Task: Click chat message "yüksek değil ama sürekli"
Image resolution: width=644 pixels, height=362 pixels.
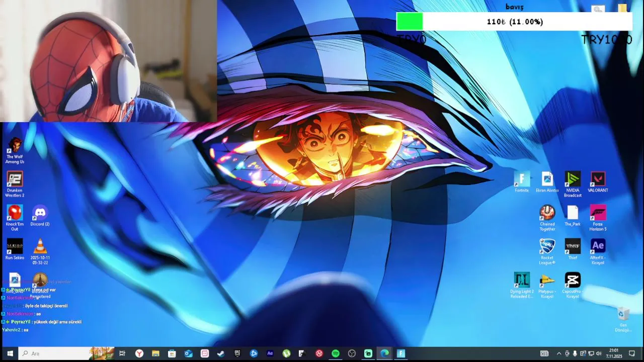Action: 57,322
